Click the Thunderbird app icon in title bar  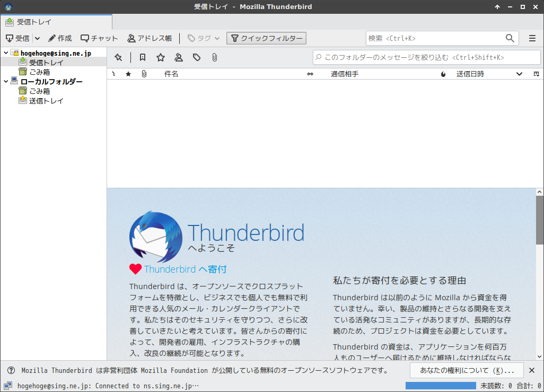point(8,7)
